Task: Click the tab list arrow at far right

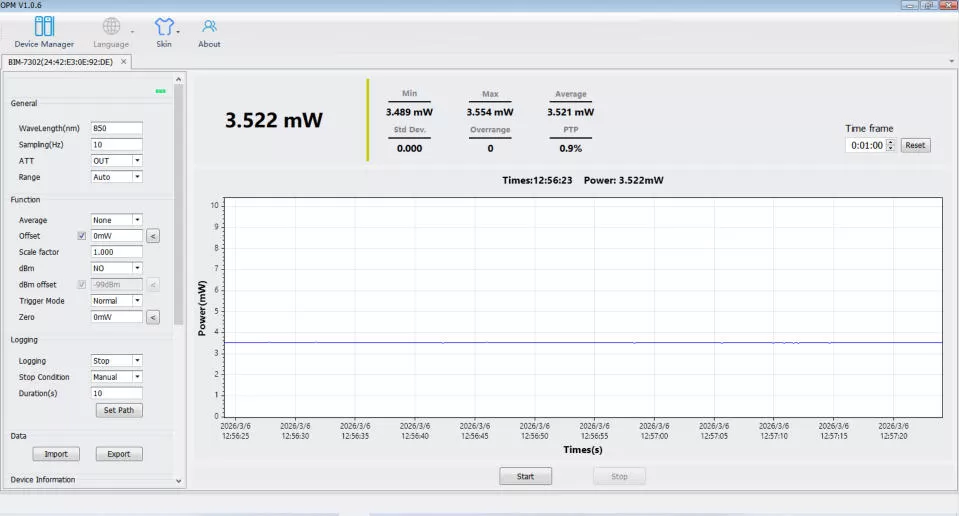Action: [x=950, y=62]
